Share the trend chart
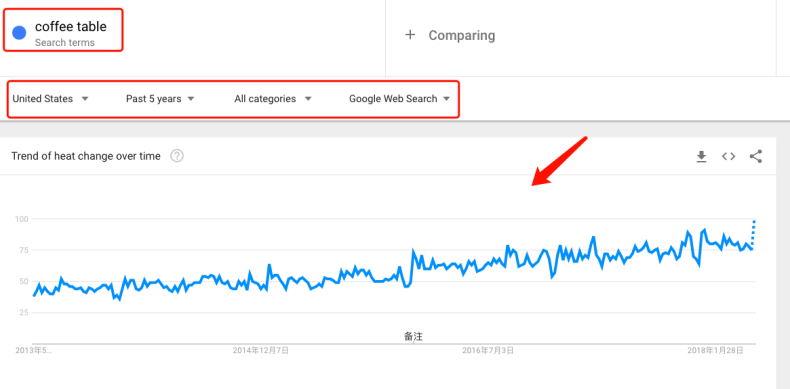This screenshot has height=389, width=790. (755, 156)
